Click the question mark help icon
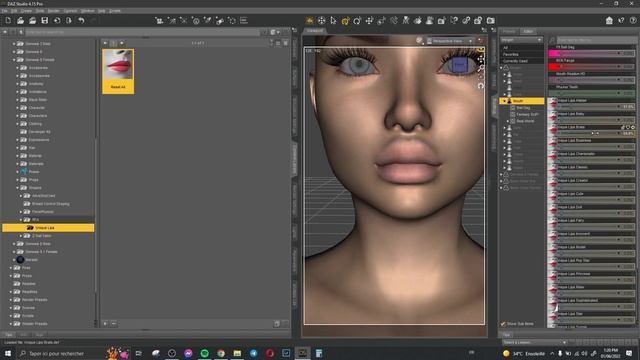640x360 pixels. tap(633, 20)
